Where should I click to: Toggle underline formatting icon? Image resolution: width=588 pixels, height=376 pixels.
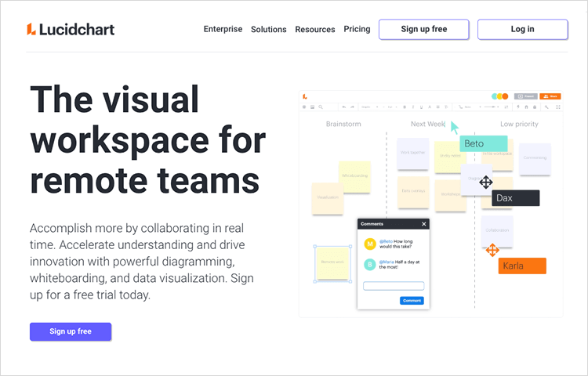pos(422,107)
